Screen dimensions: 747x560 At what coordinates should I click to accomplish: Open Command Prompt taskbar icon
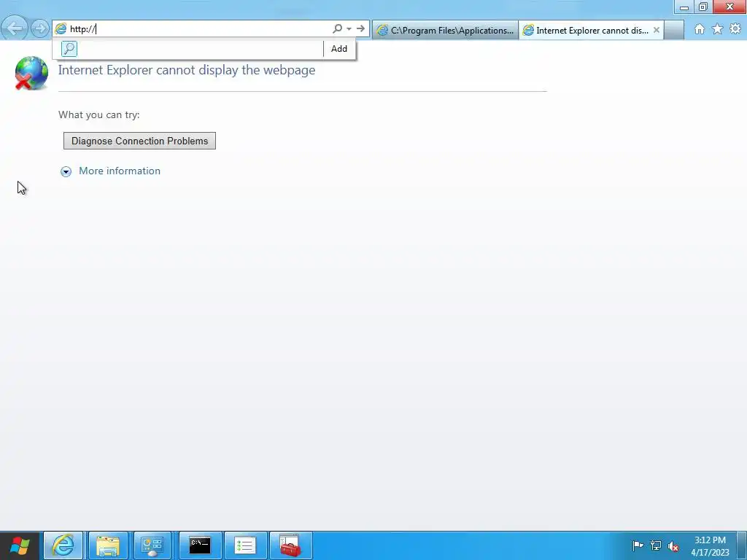[x=200, y=545]
